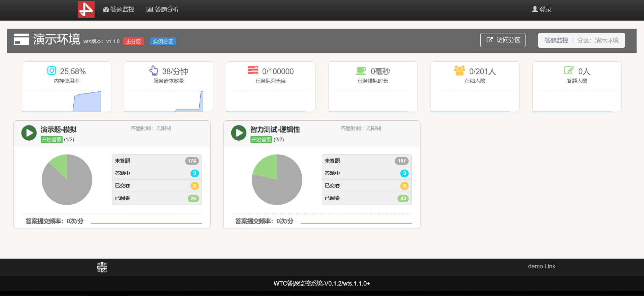Click 开始答题 under 演示题-模拟

point(52,140)
